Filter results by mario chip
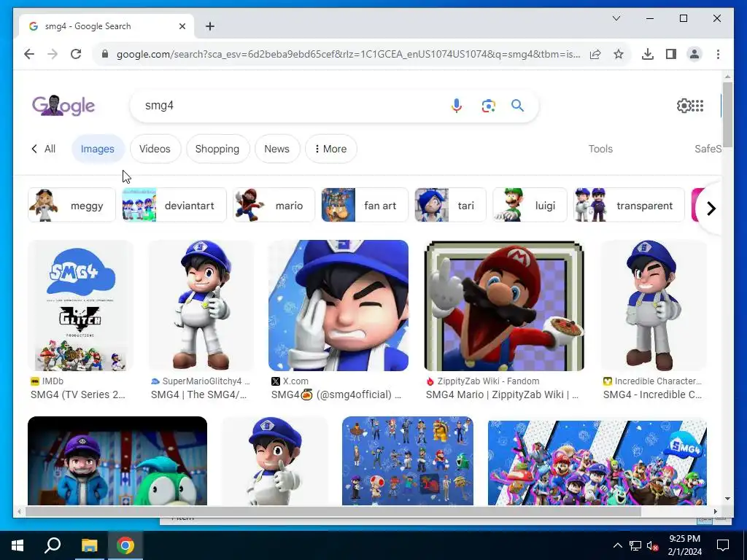Image resolution: width=747 pixels, height=560 pixels. [274, 205]
